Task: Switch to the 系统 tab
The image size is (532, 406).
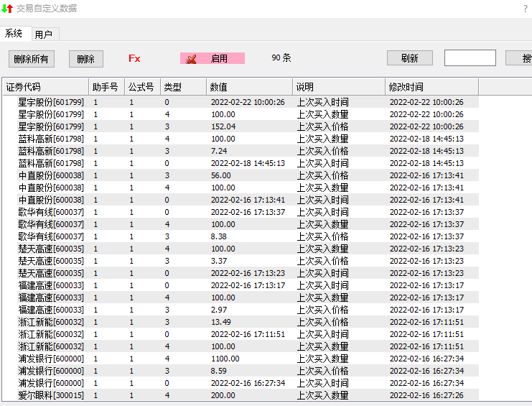Action: [14, 34]
